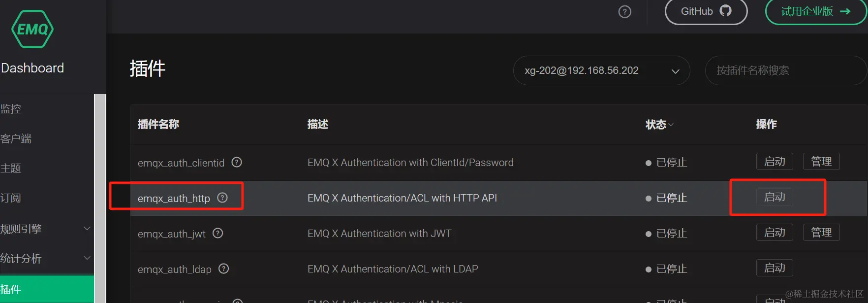Click 管理 for emqx_auth_jwt plugin
The image size is (868, 303).
pyautogui.click(x=821, y=233)
